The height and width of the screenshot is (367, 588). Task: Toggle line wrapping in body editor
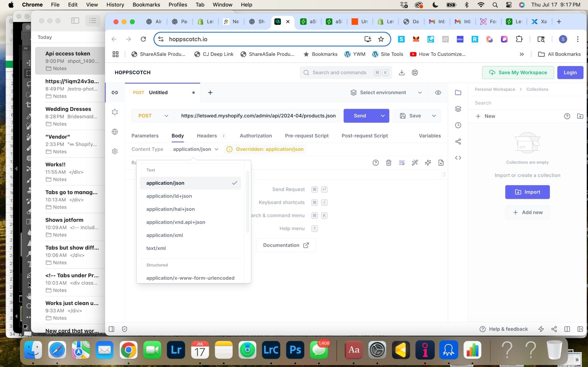pyautogui.click(x=402, y=163)
